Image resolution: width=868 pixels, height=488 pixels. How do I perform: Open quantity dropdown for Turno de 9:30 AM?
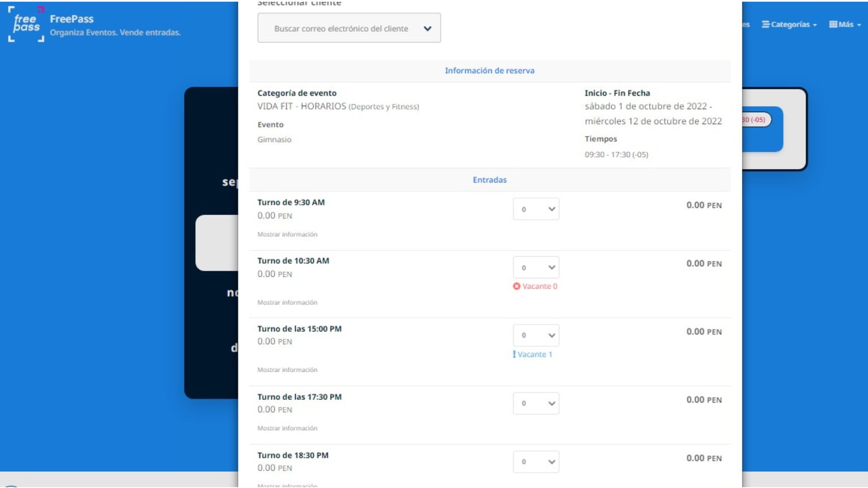click(536, 209)
